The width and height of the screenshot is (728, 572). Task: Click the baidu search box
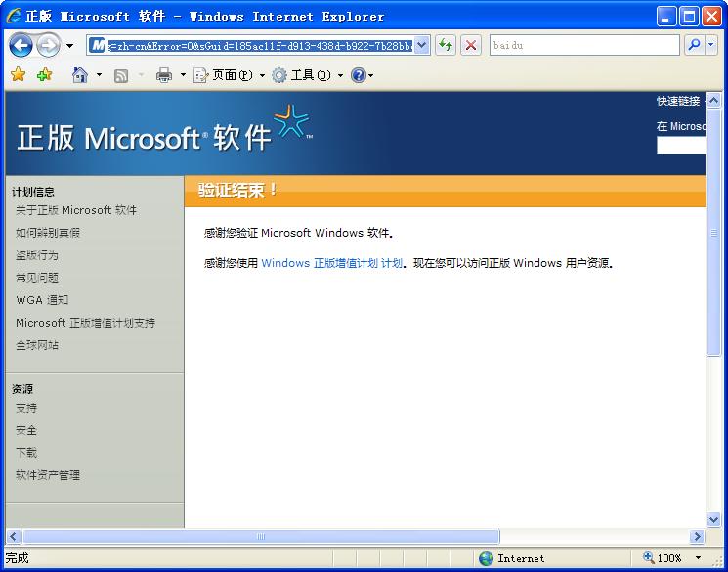point(584,45)
